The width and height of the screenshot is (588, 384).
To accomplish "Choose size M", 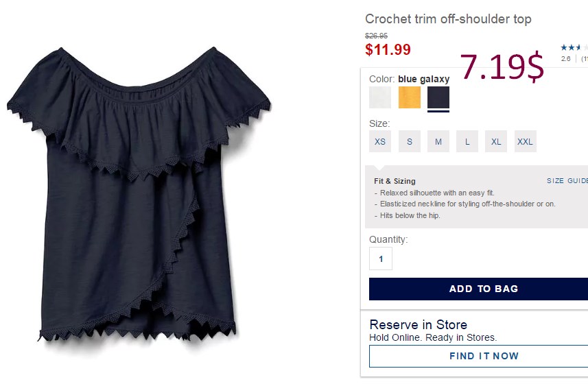I will tap(438, 141).
